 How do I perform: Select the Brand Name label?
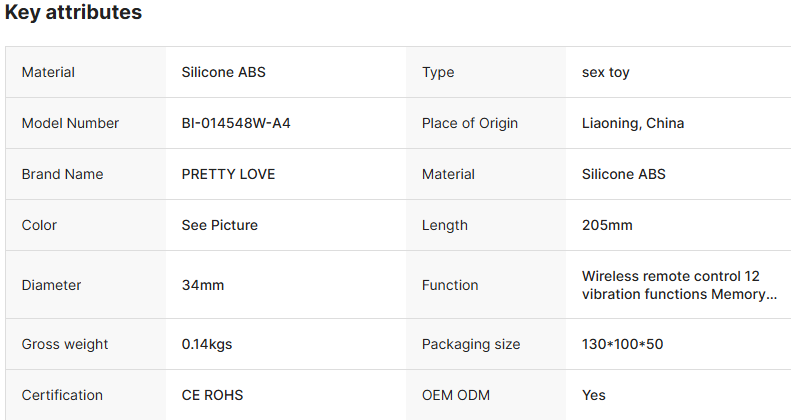pyautogui.click(x=62, y=174)
